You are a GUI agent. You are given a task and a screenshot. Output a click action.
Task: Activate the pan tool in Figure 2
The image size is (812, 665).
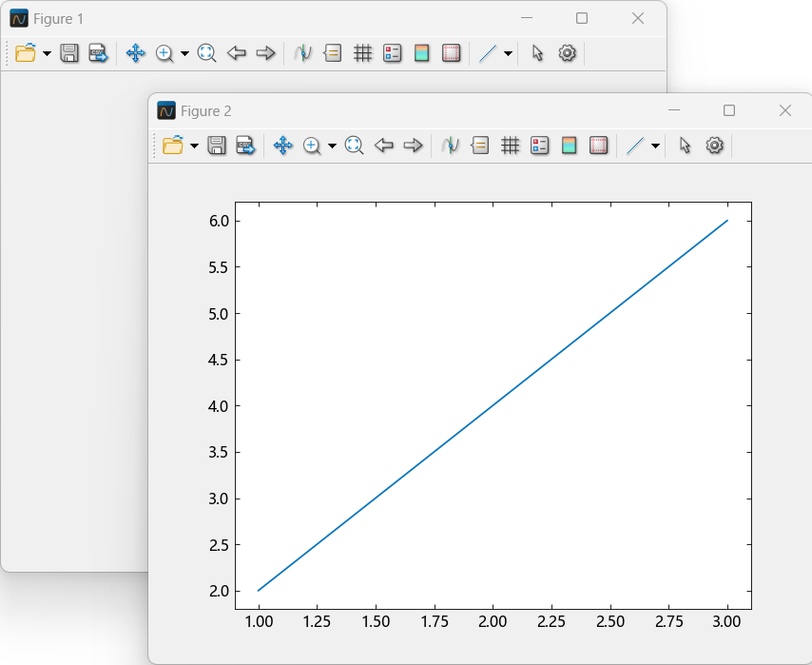[282, 146]
